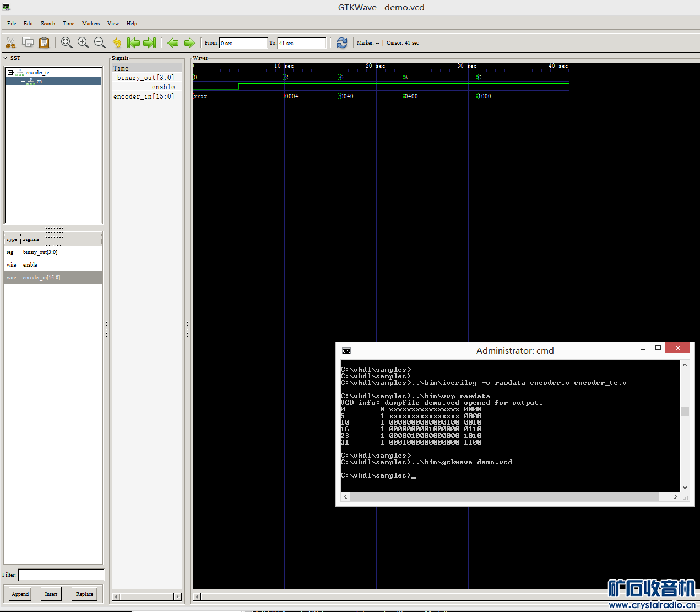Click the 20 sec mark on the time ruler
This screenshot has height=612, width=700.
pyautogui.click(x=376, y=66)
